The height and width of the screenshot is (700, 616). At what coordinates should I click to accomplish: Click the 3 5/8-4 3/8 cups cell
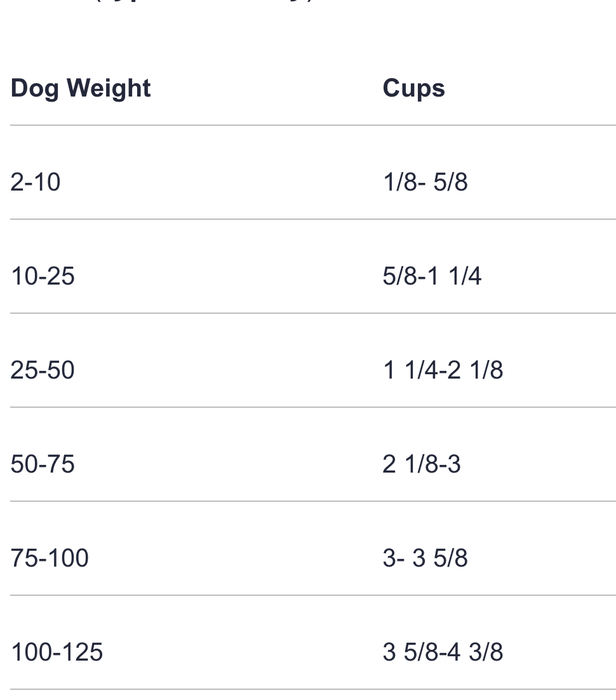click(x=443, y=652)
